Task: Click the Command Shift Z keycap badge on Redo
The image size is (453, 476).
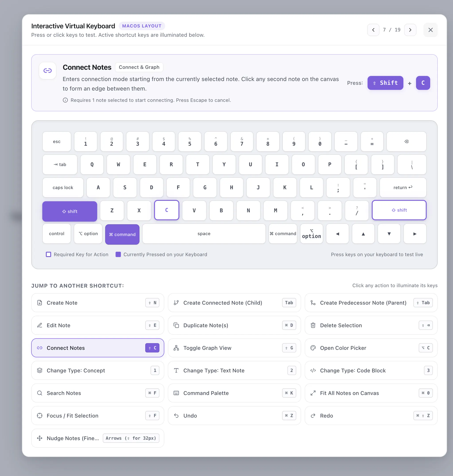Action: (423, 416)
